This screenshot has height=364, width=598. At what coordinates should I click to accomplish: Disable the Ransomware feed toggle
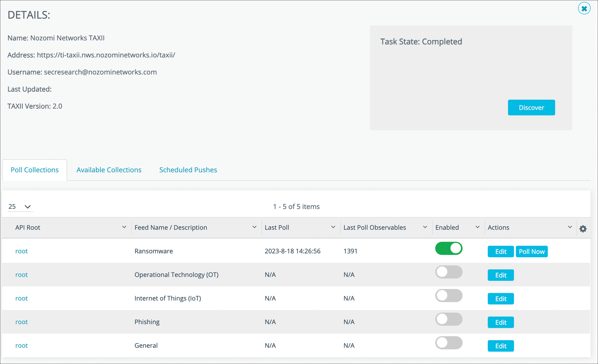[x=449, y=248]
